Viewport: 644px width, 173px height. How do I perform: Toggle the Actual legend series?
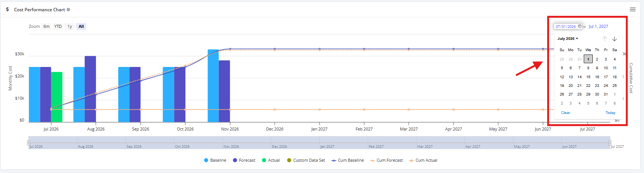click(x=271, y=160)
